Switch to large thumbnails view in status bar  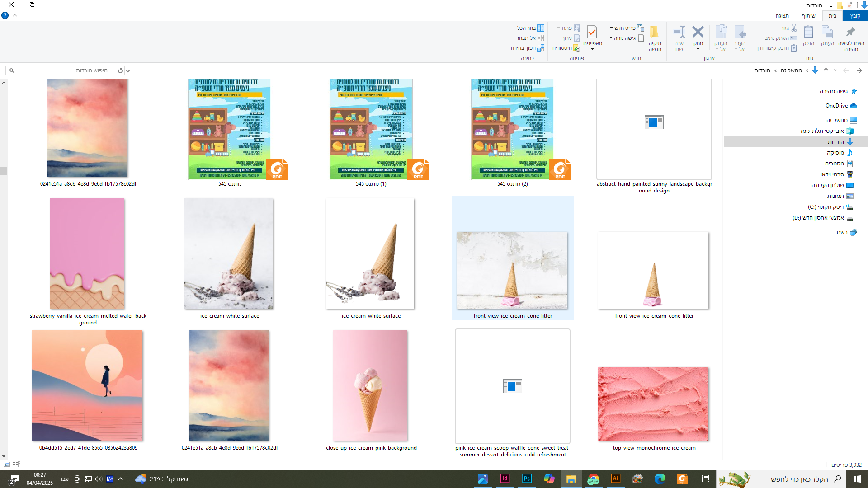(7, 465)
